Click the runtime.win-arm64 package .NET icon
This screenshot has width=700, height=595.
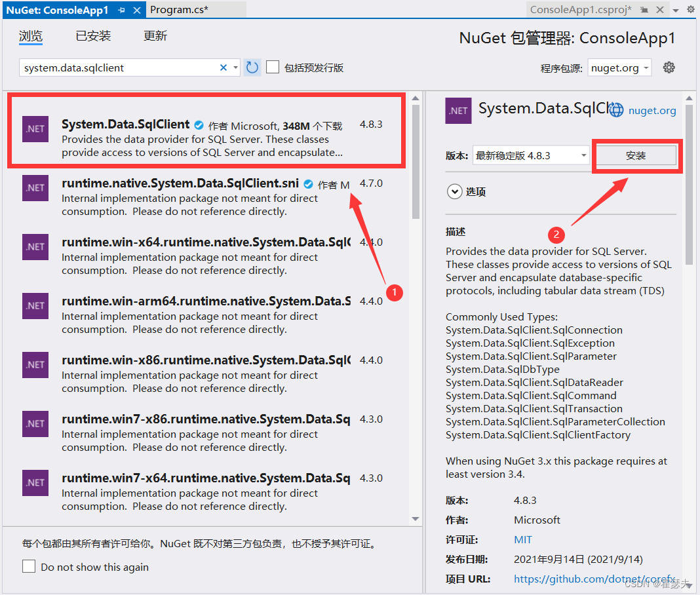(x=35, y=306)
